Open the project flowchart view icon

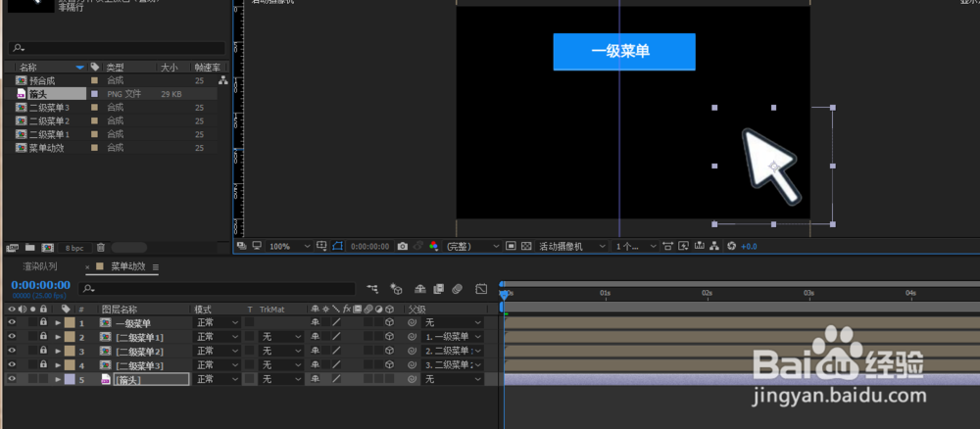coord(223,80)
